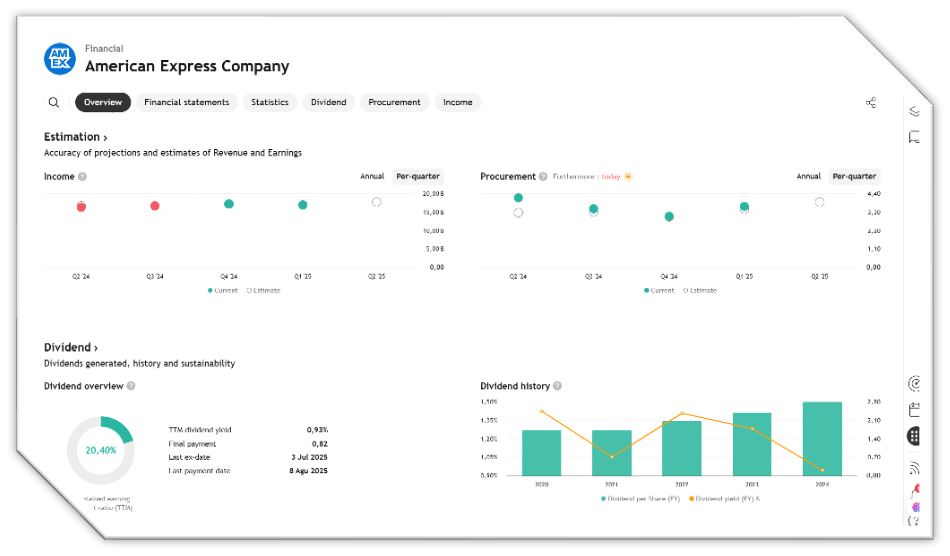Image resolution: width=950 pixels, height=556 pixels.
Task: Open the broadcast signal icon in sidebar
Action: (914, 468)
